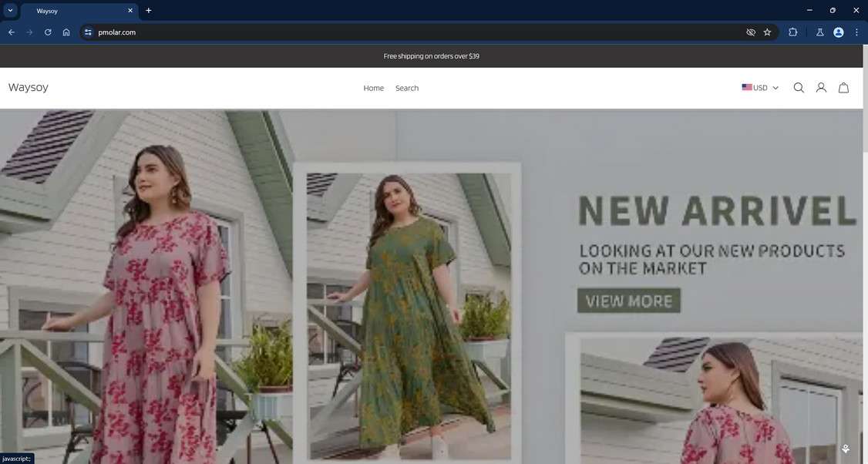Click the Free shipping announcement text

(431, 56)
